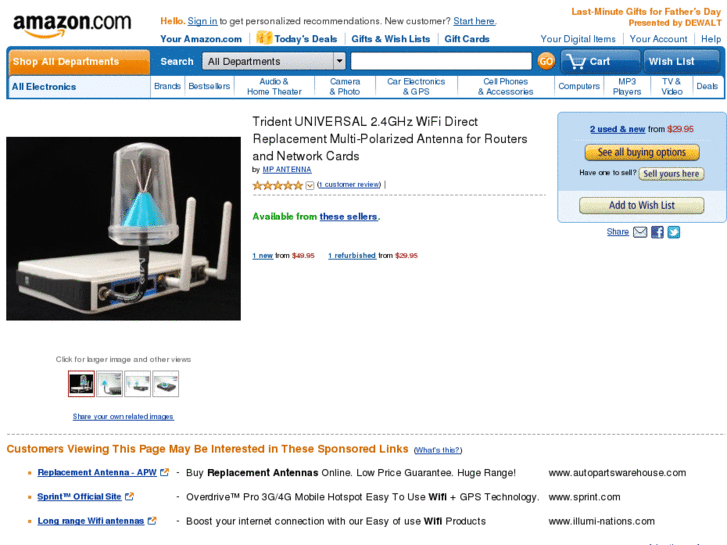Click the orange GO search button
Viewport: 727px width, 545px height.
coord(546,61)
